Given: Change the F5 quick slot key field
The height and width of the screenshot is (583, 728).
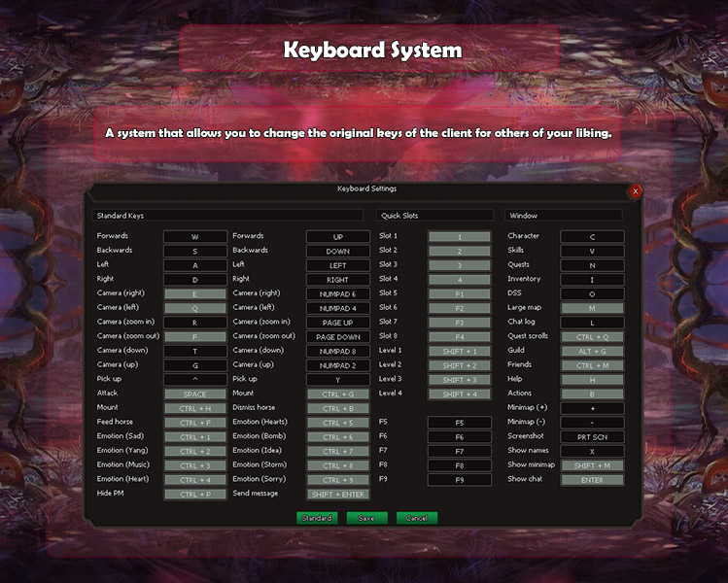Looking at the screenshot, I should tap(459, 423).
